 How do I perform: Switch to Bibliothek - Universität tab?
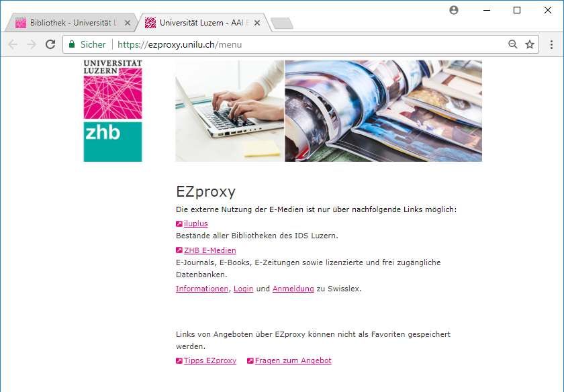(x=68, y=23)
